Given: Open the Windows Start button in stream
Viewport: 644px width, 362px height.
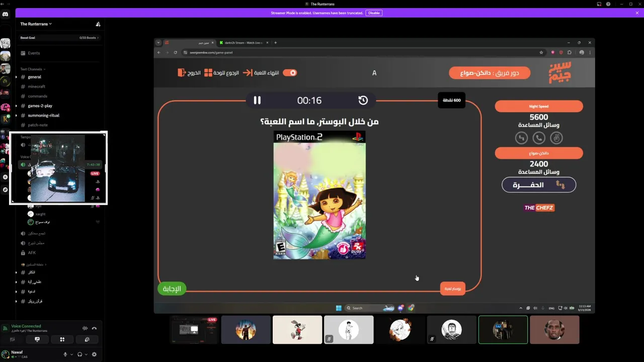Looking at the screenshot, I should pyautogui.click(x=339, y=308).
